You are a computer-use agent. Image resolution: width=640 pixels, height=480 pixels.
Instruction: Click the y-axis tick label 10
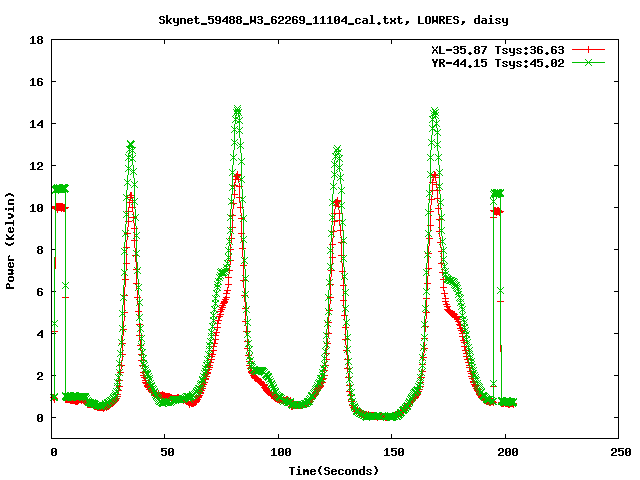(35, 208)
